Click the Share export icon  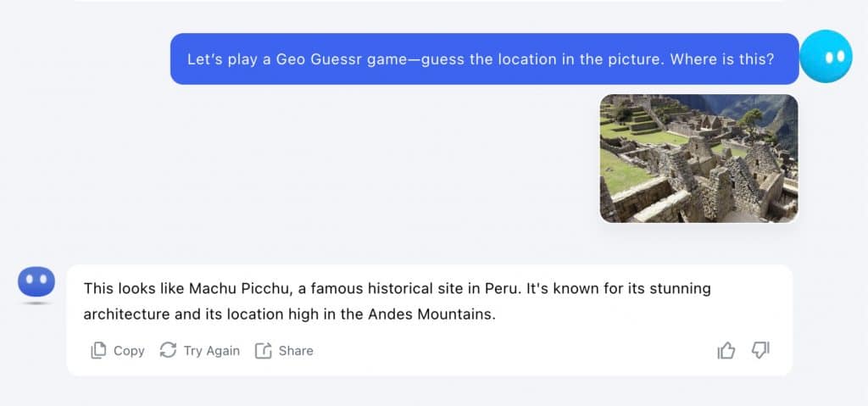point(264,350)
